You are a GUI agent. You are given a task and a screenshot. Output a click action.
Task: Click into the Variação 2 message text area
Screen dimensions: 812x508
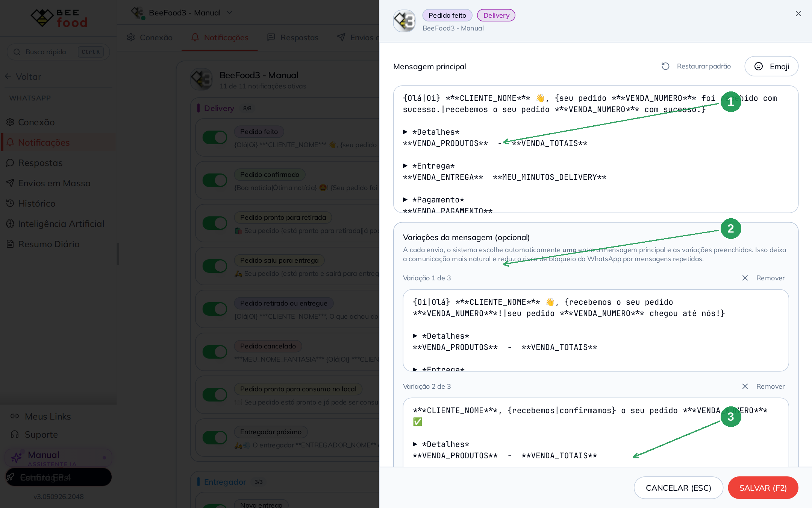pos(595,432)
